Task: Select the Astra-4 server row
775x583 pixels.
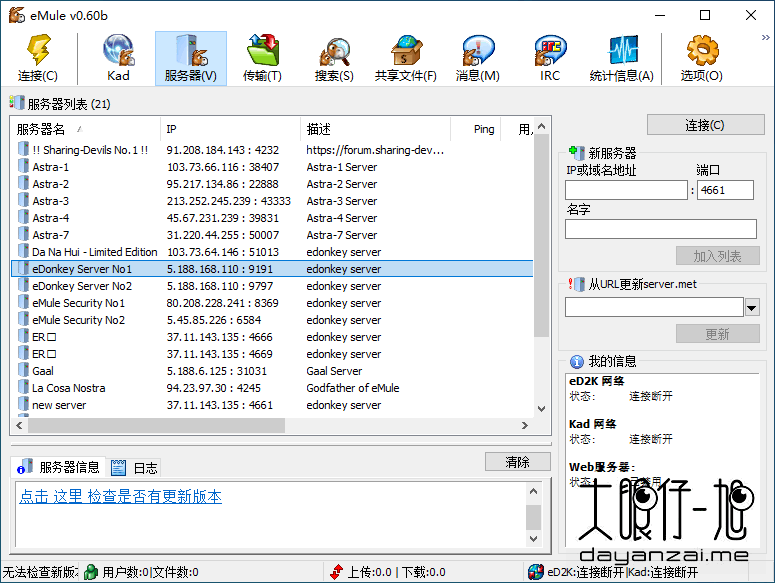Action: (x=272, y=218)
